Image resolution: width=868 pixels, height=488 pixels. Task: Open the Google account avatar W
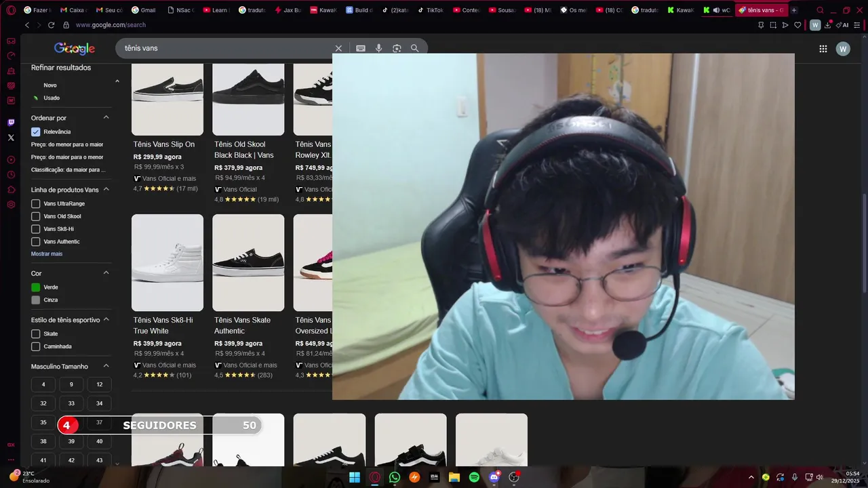point(843,49)
